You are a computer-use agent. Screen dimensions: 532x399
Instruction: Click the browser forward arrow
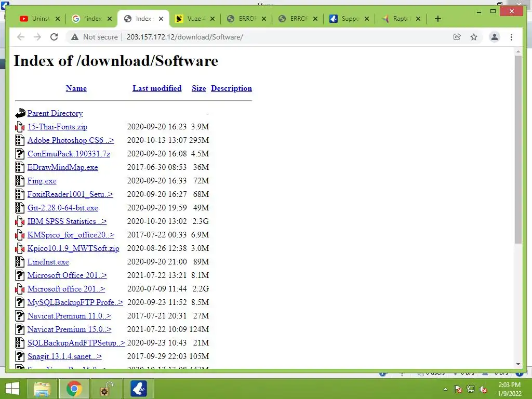37,37
